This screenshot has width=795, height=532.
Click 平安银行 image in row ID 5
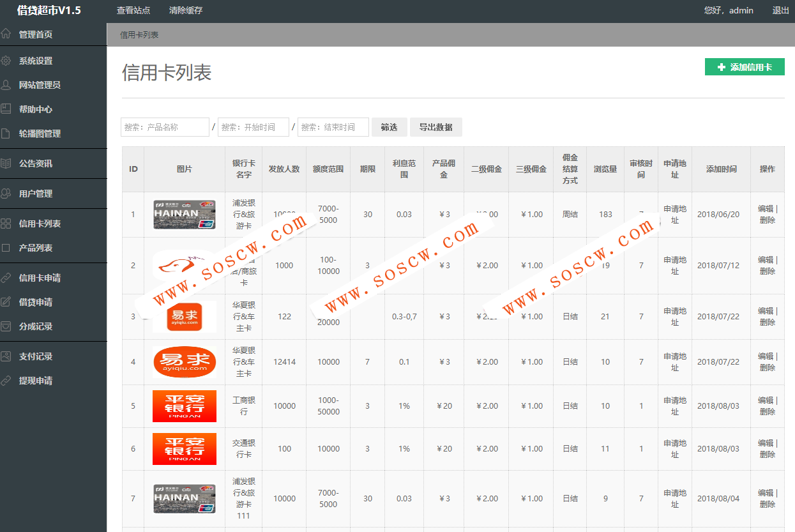click(185, 406)
